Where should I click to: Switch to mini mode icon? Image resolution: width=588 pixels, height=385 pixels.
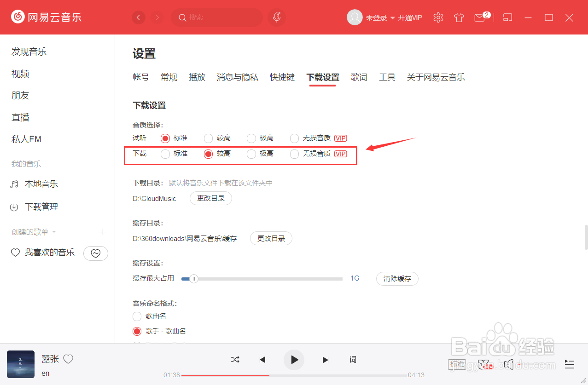(507, 17)
